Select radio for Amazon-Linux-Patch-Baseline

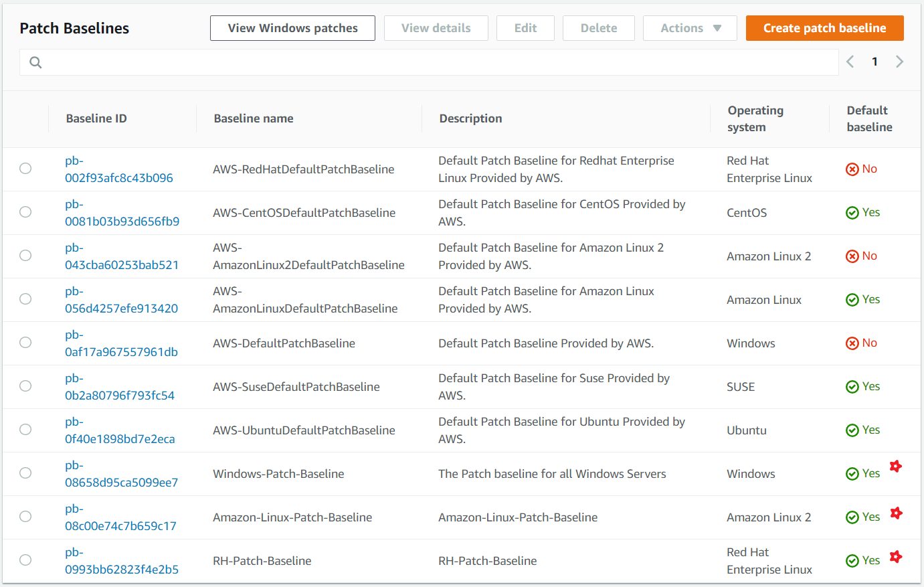tap(25, 517)
